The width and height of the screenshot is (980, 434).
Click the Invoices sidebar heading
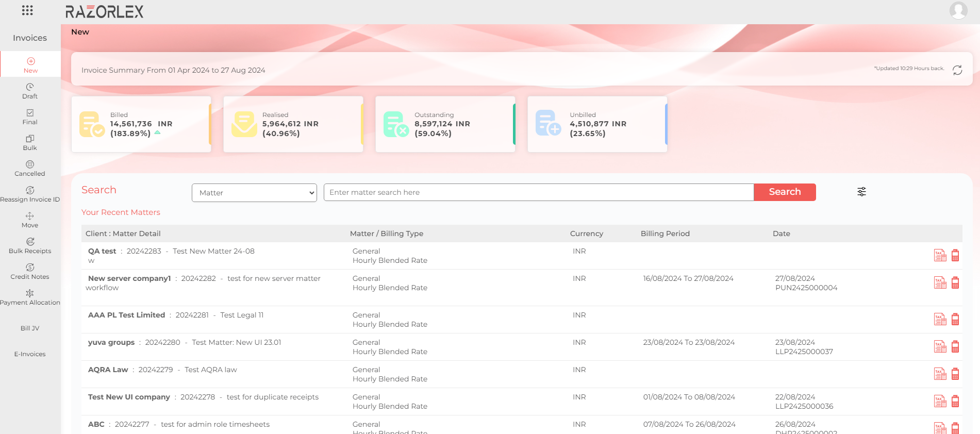point(30,38)
